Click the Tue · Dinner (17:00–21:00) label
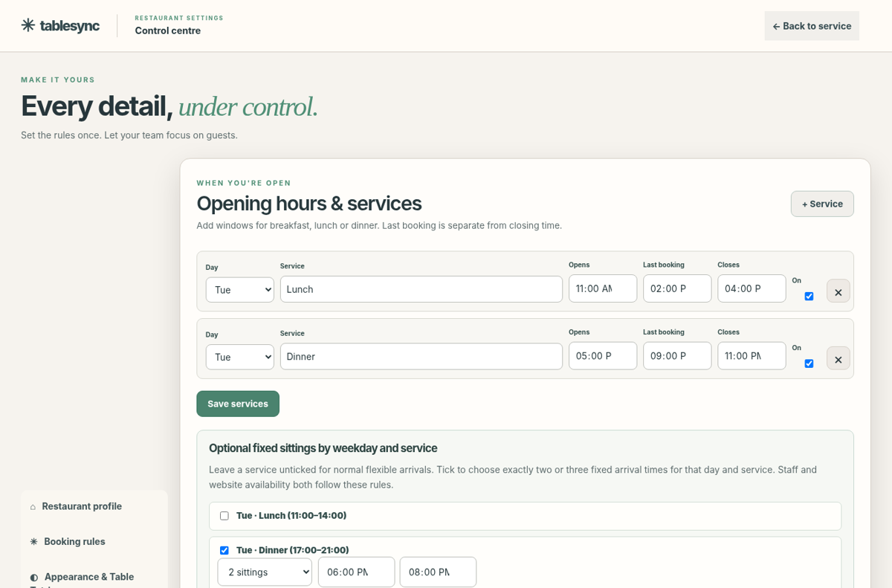 click(293, 551)
